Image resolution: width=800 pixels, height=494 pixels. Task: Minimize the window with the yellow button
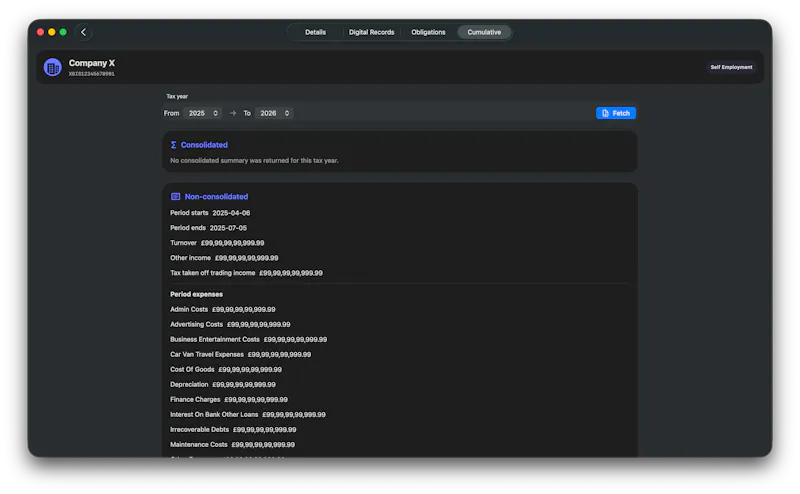(x=52, y=32)
